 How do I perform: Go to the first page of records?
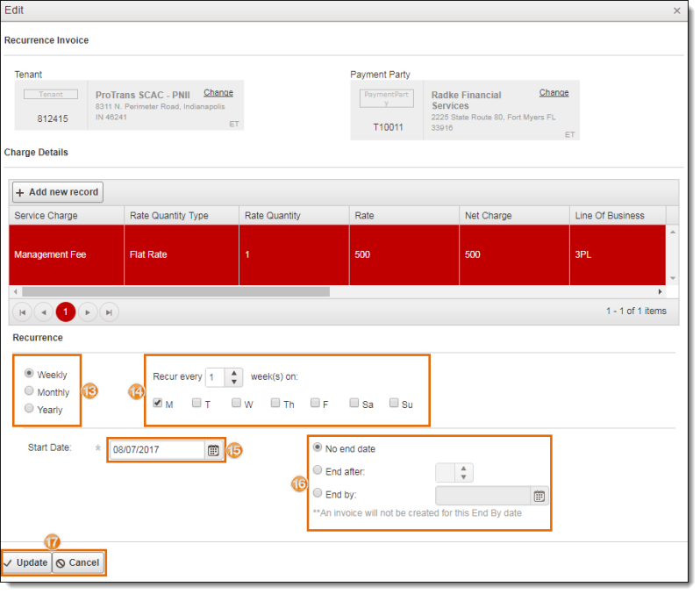tap(23, 312)
